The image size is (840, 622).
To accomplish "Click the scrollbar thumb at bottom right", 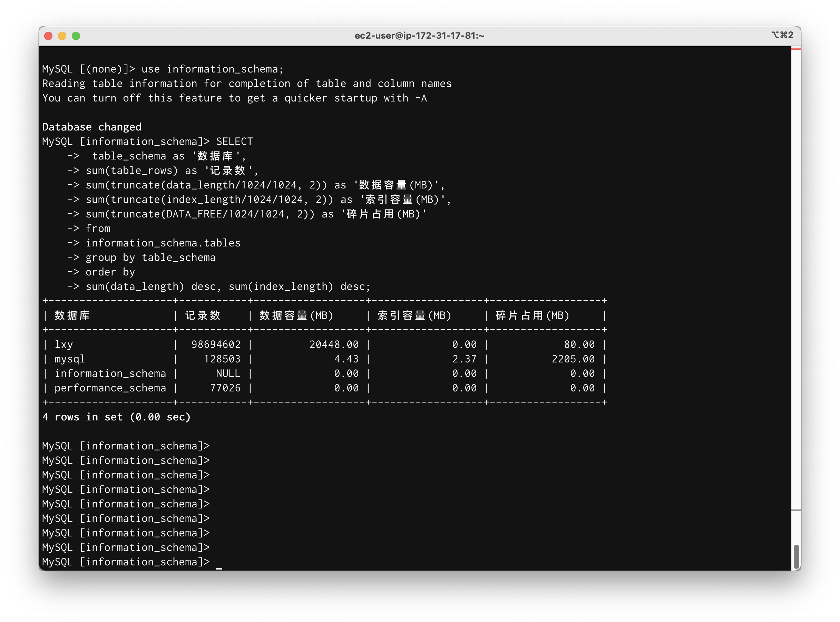I will click(796, 556).
